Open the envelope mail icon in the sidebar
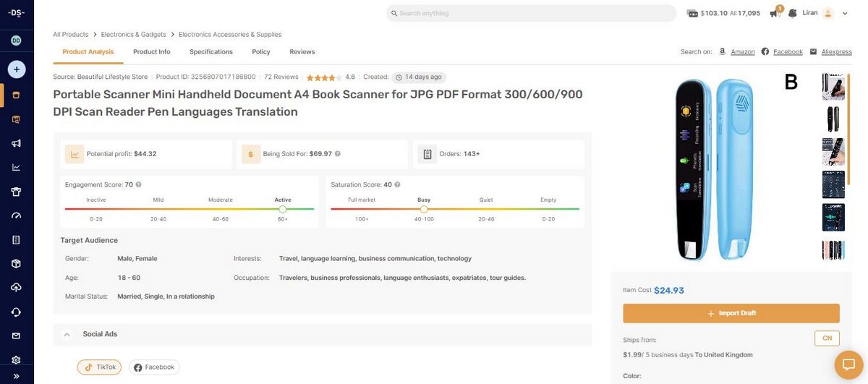This screenshot has width=868, height=384. pos(16,336)
